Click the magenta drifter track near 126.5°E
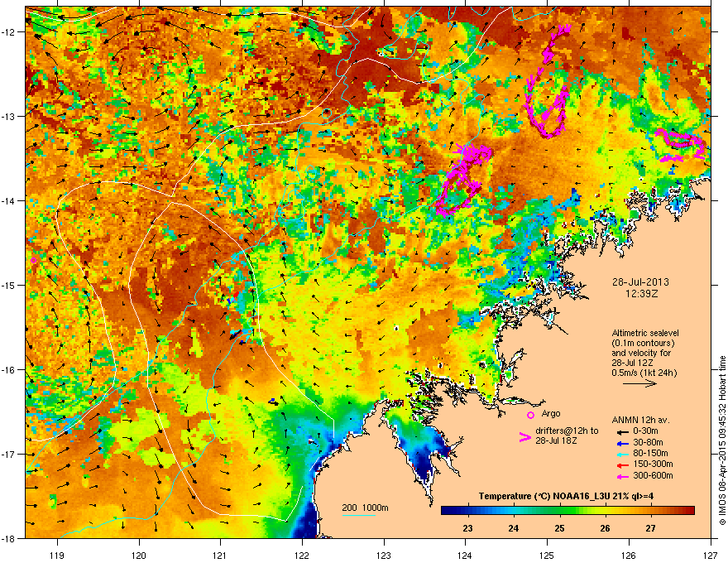Viewport: 728px width, 563px height. coord(682,146)
